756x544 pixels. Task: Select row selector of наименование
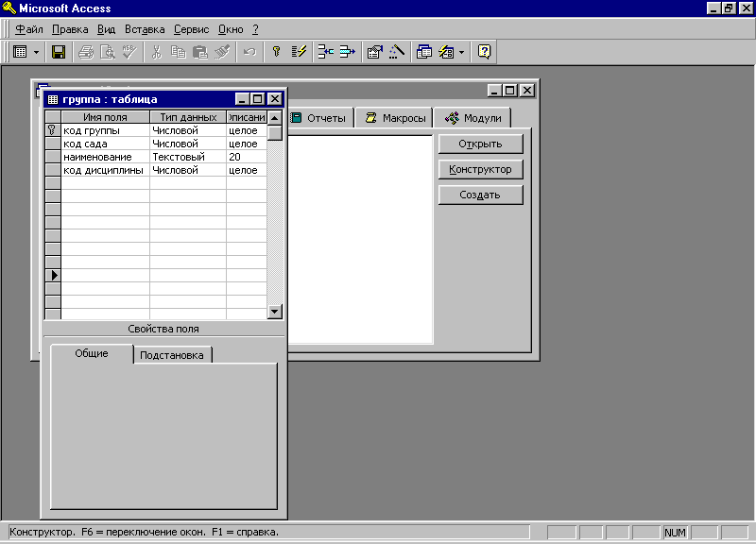click(53, 157)
